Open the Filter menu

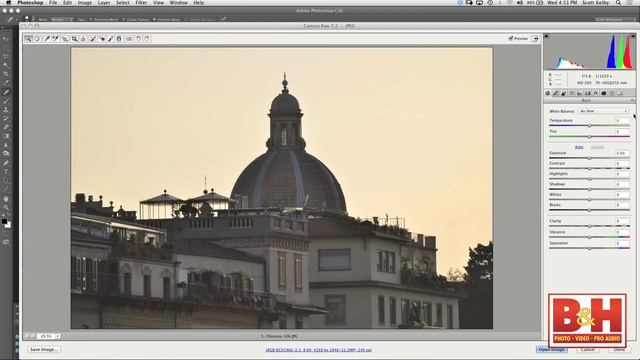pyautogui.click(x=141, y=2)
